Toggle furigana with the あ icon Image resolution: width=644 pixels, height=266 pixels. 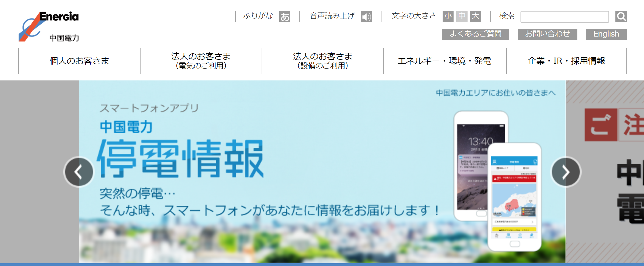pyautogui.click(x=285, y=17)
